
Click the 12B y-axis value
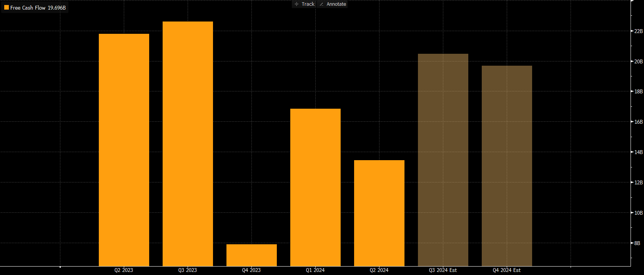click(639, 182)
